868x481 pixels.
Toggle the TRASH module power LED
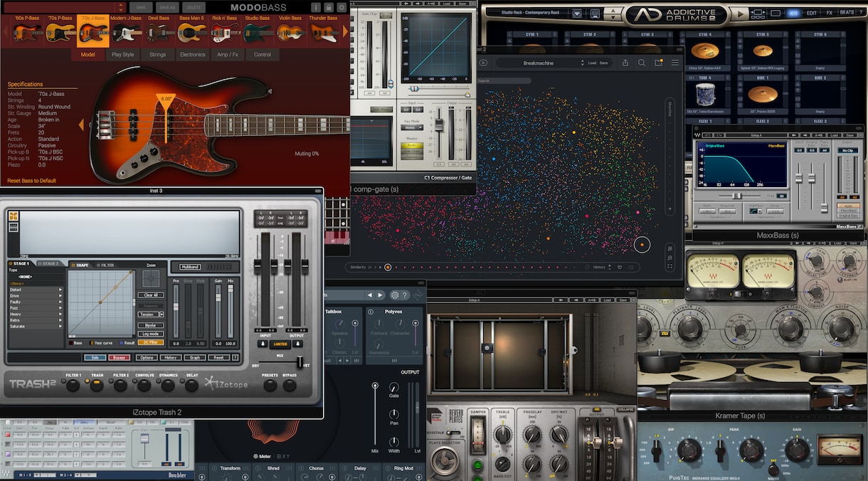(88, 381)
